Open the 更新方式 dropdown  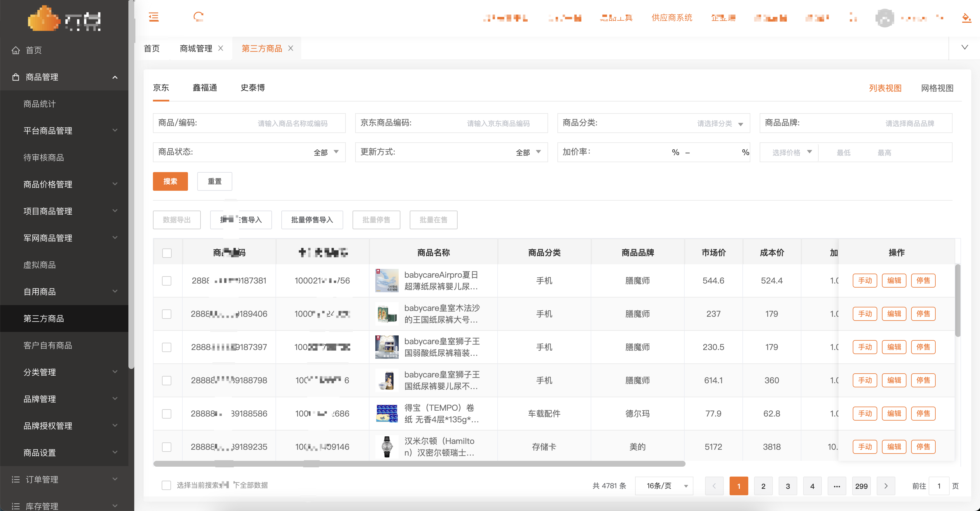(x=451, y=152)
